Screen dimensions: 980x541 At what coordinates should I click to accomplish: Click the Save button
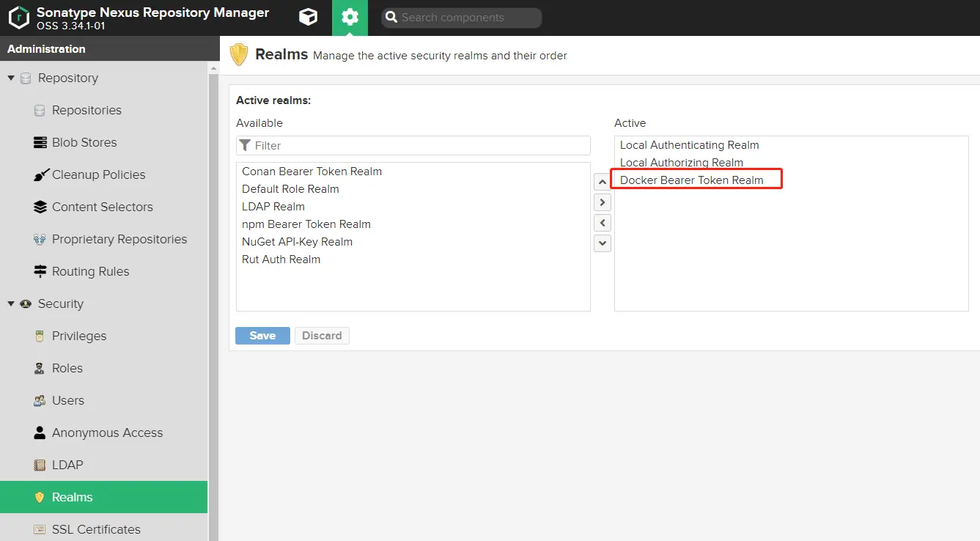coord(262,336)
